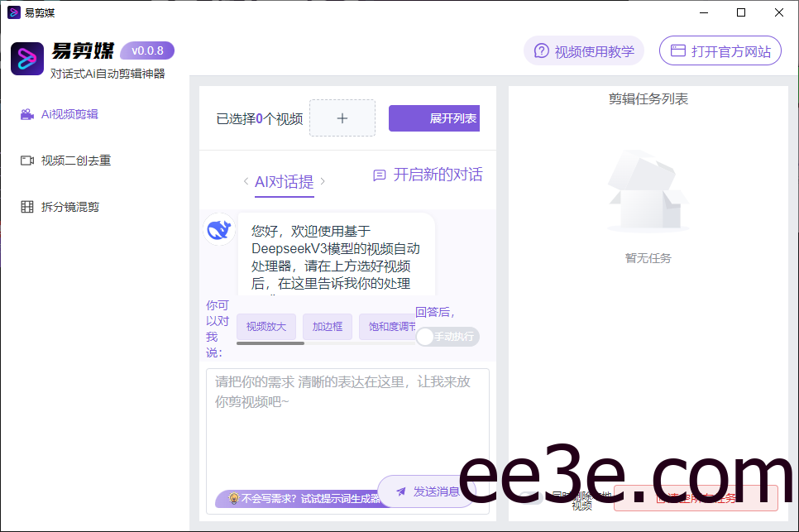799x532 pixels.
Task: Click the chat bubble icon beside 开启新的对话
Action: point(380,175)
